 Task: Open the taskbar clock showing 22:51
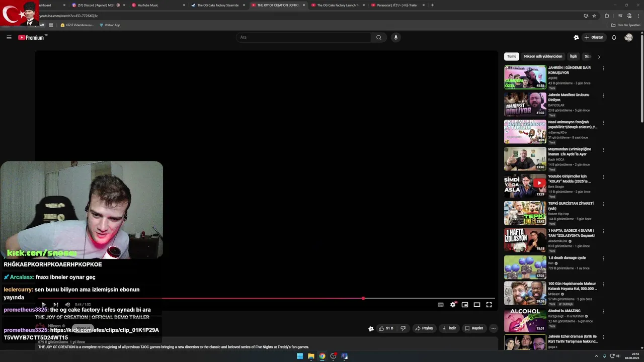[x=632, y=356]
